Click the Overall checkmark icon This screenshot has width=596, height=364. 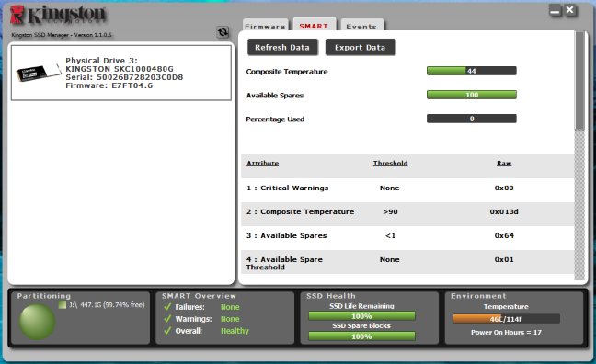click(167, 331)
